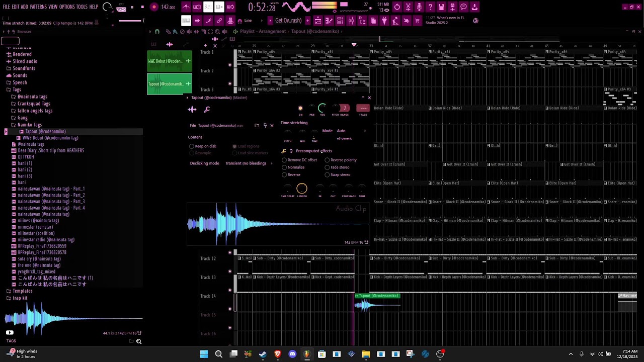Open the audio editor scissors icon
This screenshot has height=362, width=644.
click(x=408, y=7)
